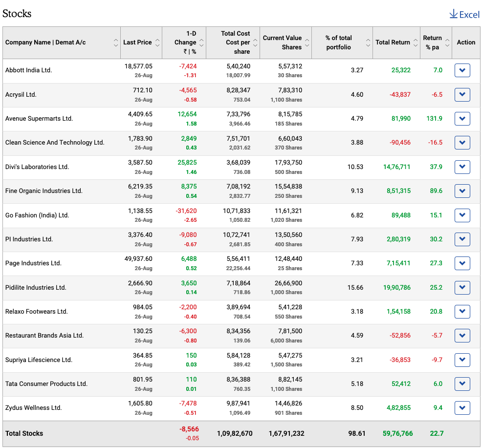Select Zydus Wellness Ltd. company name

tap(34, 408)
